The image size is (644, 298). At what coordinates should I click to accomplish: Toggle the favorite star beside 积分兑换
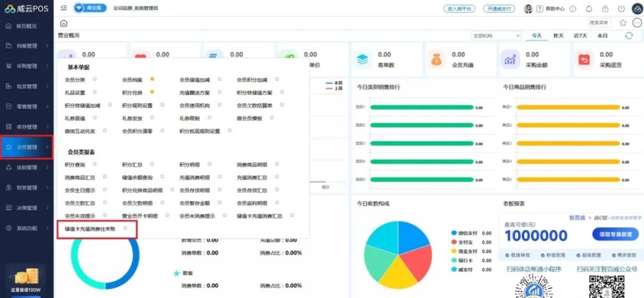pyautogui.click(x=152, y=92)
